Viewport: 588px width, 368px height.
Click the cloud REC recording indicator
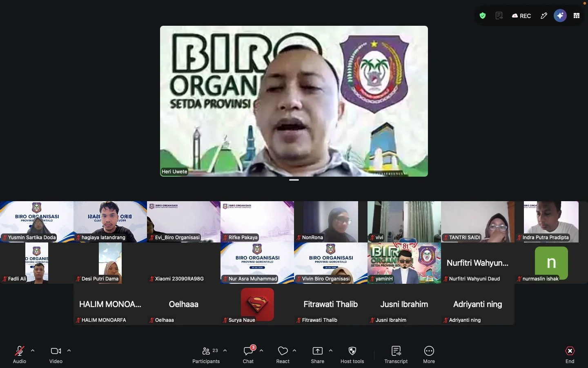521,16
